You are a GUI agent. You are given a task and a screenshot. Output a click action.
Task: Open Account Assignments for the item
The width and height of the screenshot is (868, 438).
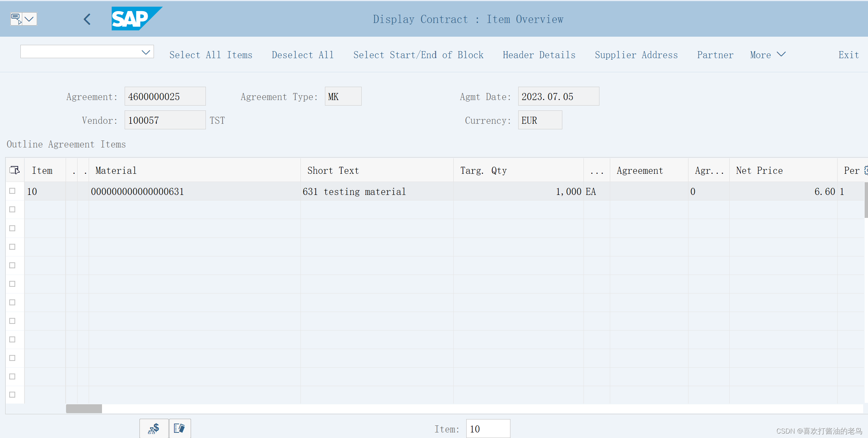click(154, 428)
